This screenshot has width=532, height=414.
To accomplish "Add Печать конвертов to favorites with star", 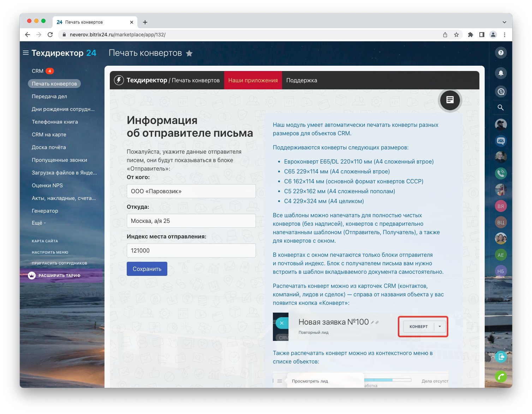I will coord(189,53).
